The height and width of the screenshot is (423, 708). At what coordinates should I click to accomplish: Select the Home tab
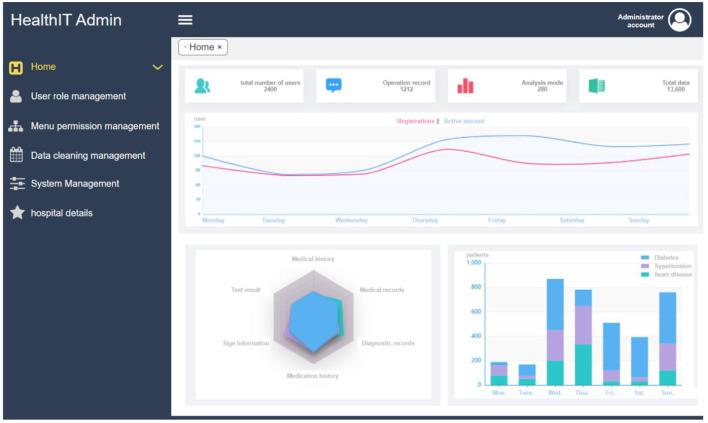(x=199, y=47)
